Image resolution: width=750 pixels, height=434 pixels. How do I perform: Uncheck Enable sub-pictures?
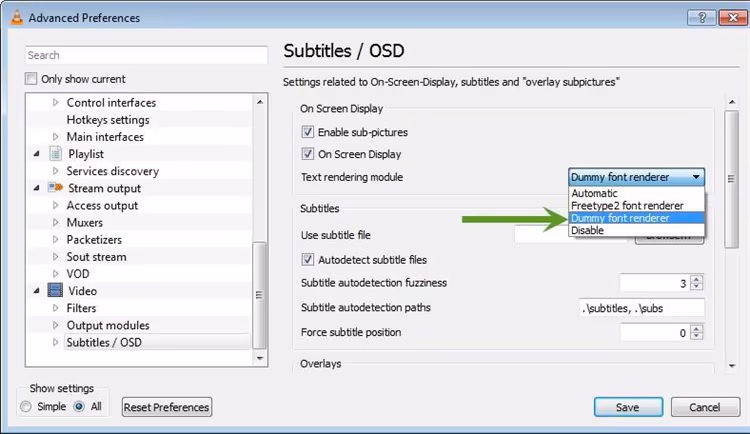coord(308,132)
